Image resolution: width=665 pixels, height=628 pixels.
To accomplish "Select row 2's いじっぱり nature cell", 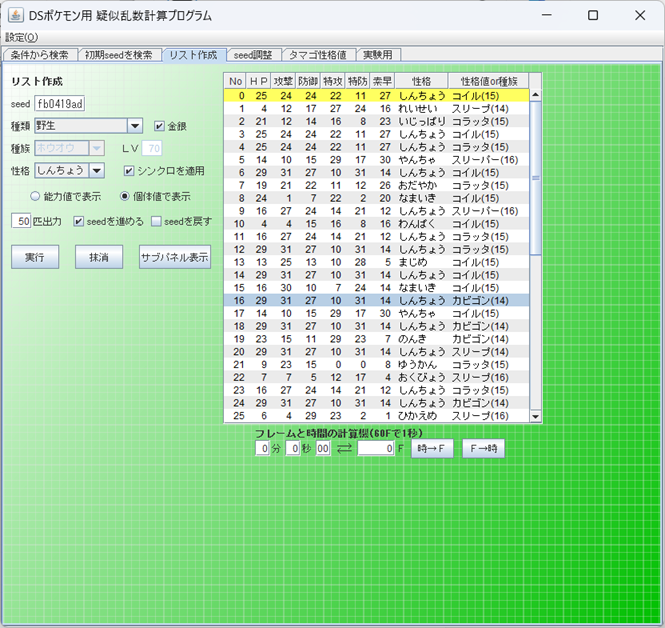I will pos(422,121).
